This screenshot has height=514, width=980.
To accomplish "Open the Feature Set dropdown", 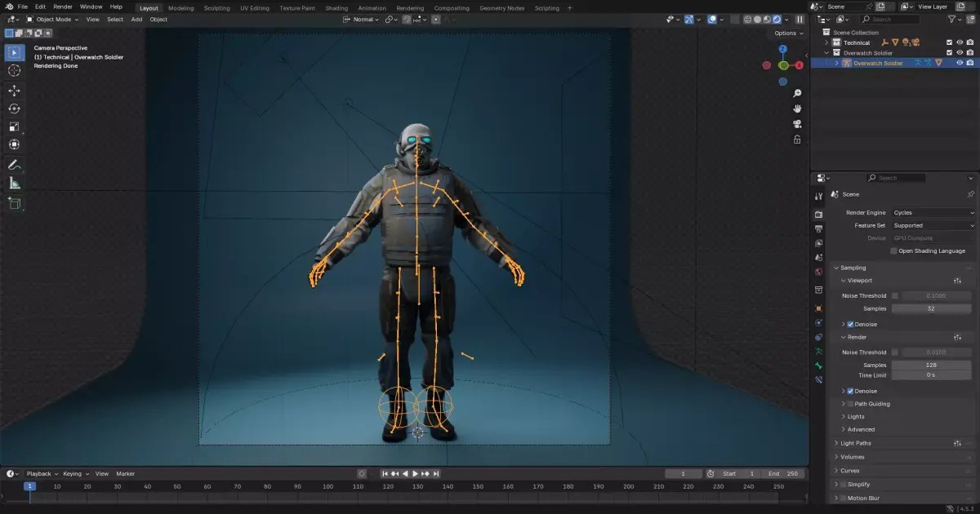I will [x=933, y=225].
